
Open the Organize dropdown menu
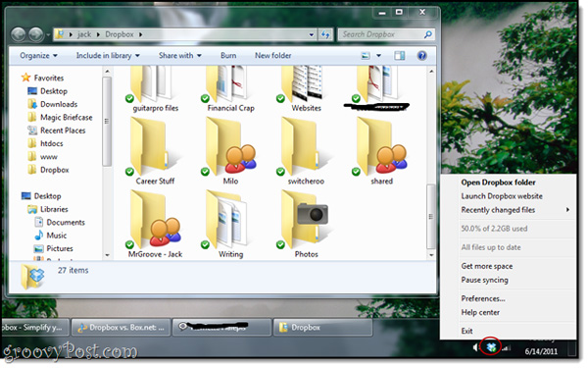click(38, 56)
